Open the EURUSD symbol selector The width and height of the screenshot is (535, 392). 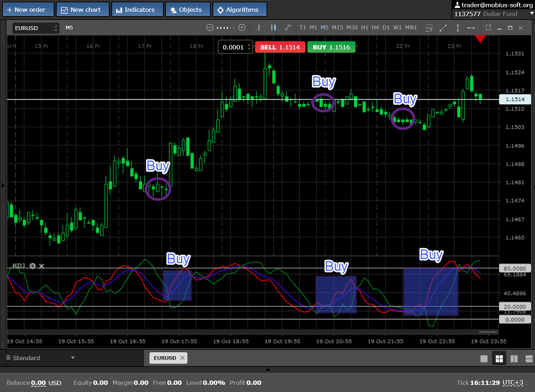click(x=36, y=28)
